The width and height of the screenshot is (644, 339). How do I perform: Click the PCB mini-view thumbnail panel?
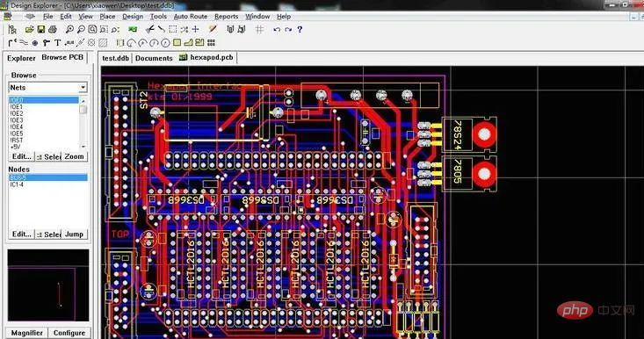tap(48, 285)
